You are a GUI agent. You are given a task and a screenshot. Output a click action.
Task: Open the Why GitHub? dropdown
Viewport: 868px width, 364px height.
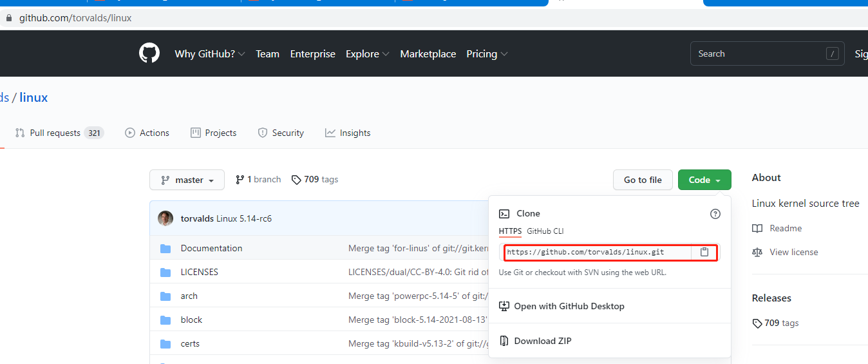pyautogui.click(x=210, y=54)
